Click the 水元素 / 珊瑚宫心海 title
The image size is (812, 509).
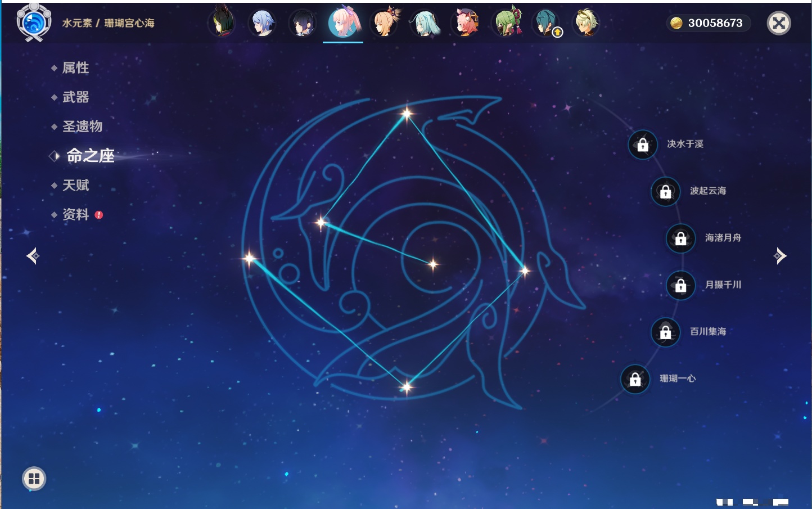(108, 23)
